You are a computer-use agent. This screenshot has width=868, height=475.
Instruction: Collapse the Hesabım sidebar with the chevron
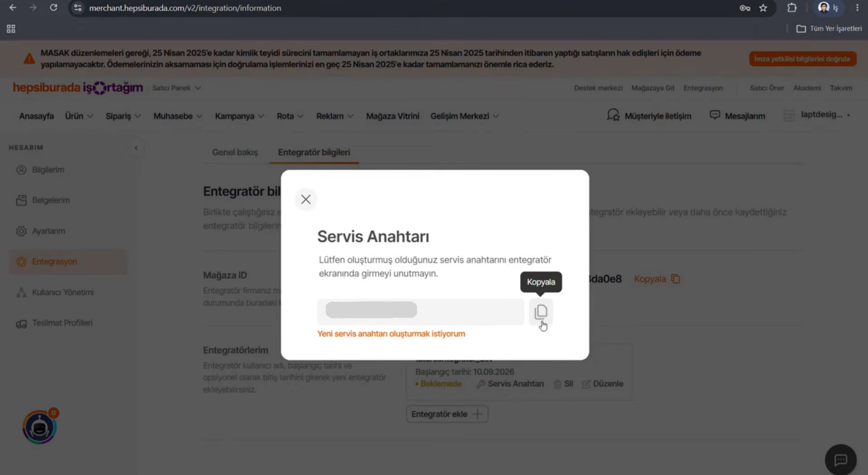pos(136,148)
